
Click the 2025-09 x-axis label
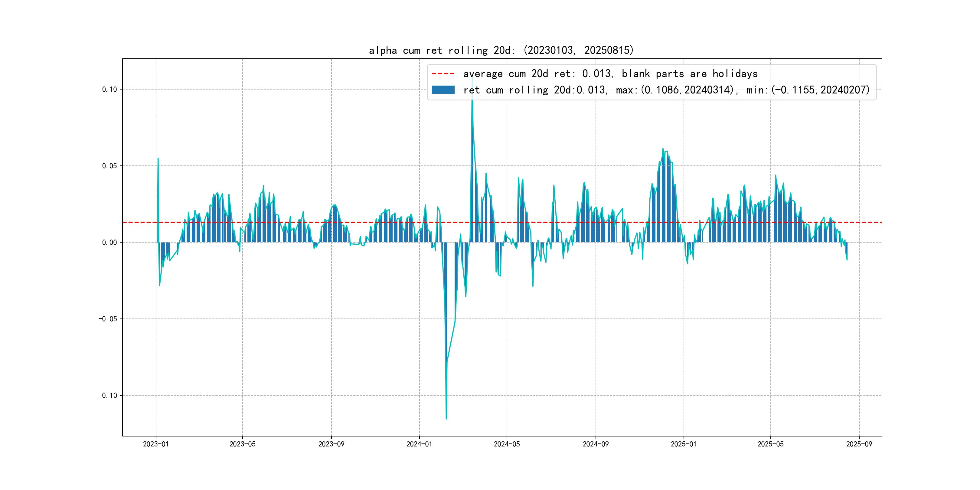click(859, 444)
